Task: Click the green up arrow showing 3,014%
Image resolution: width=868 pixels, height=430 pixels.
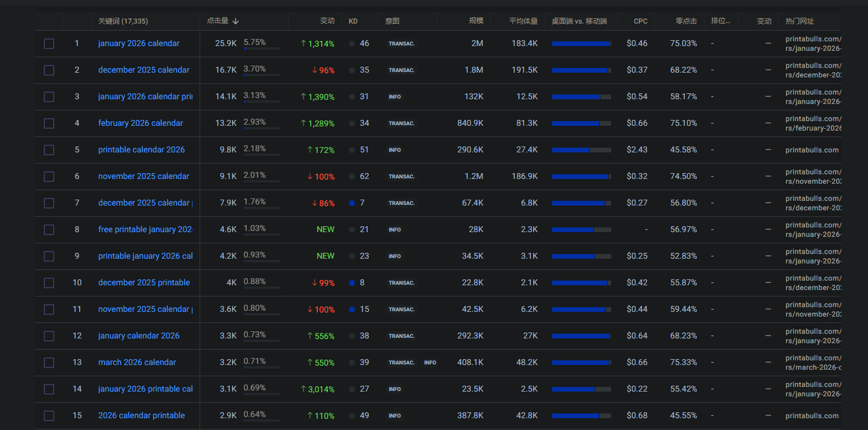Action: (x=303, y=389)
